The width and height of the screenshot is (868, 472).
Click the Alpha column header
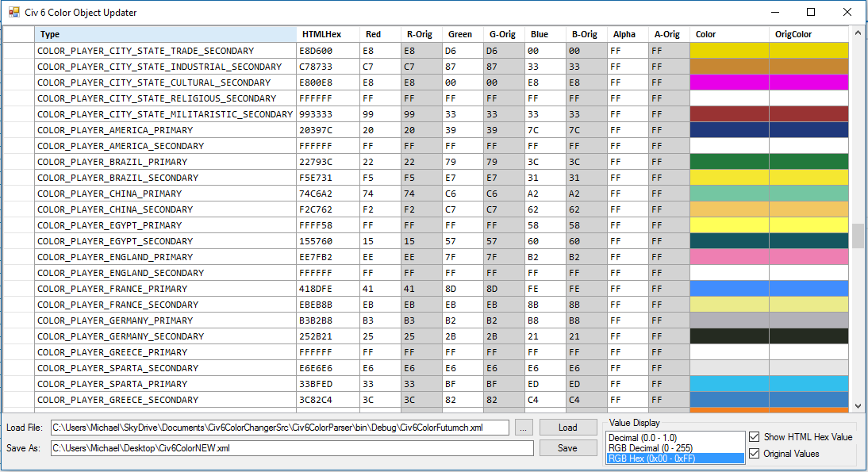[627, 34]
